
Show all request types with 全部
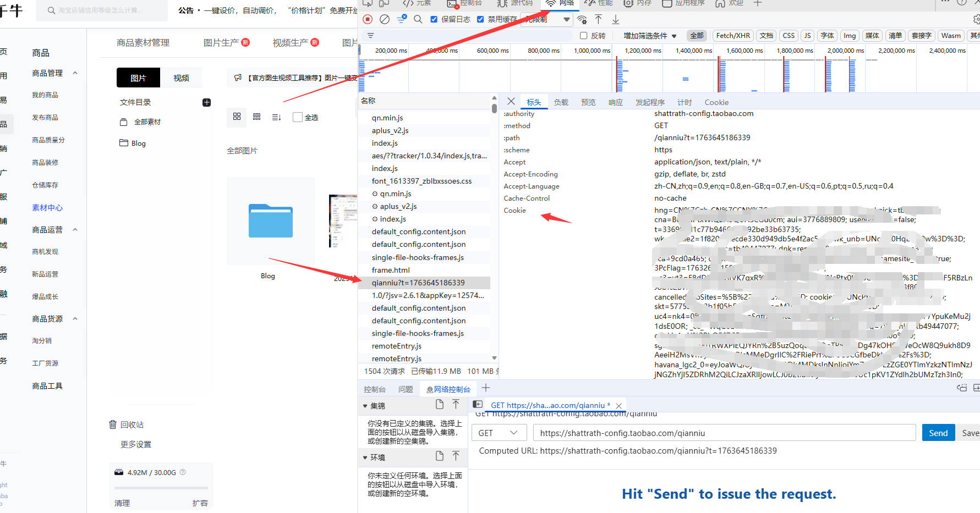click(x=697, y=36)
